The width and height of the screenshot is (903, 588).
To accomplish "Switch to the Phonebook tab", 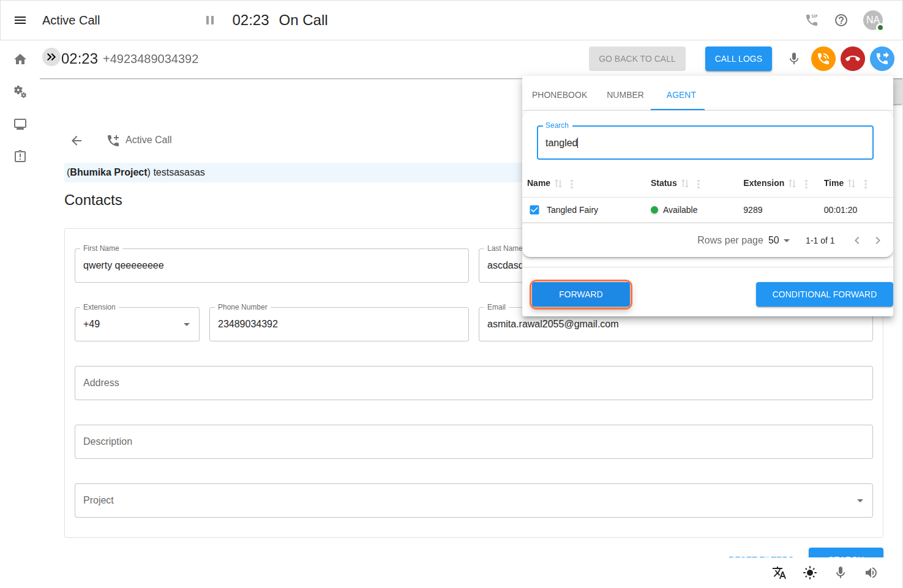I will tap(559, 95).
